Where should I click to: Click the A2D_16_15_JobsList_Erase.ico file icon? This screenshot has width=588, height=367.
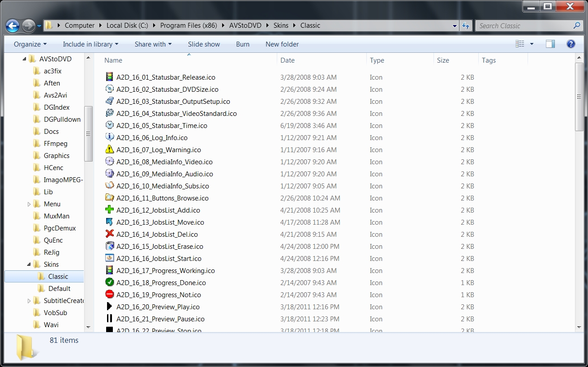click(x=109, y=246)
